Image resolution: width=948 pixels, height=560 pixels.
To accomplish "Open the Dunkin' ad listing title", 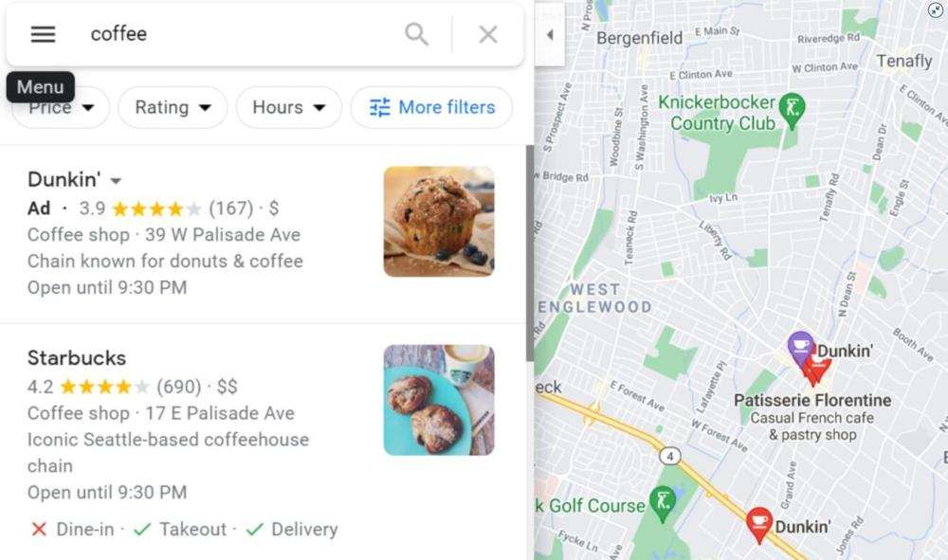I will [x=64, y=179].
